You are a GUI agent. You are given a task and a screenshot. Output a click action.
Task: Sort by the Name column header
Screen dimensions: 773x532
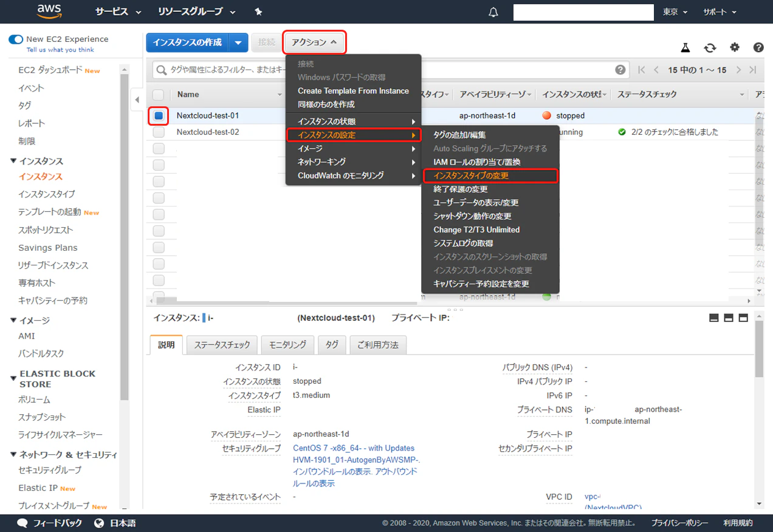click(x=228, y=94)
